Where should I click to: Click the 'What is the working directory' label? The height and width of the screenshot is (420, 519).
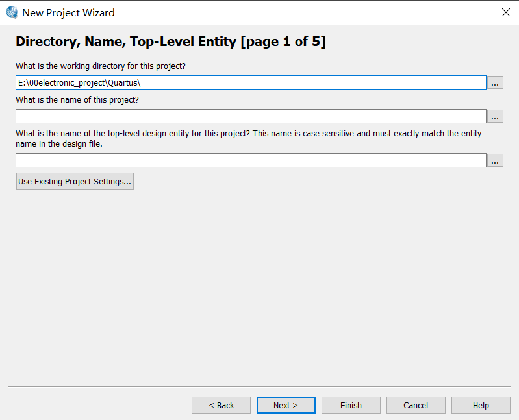101,66
